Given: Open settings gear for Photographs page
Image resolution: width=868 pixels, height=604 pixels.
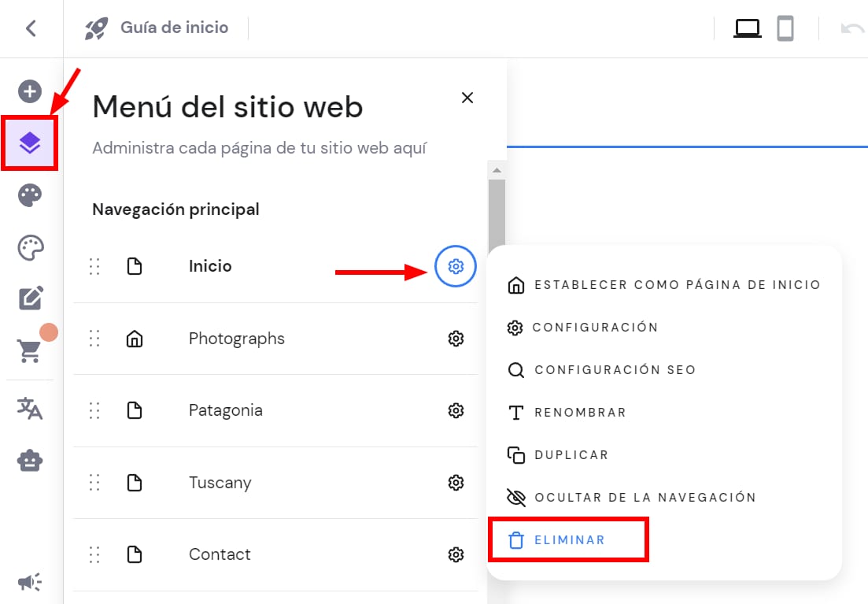Looking at the screenshot, I should tap(456, 339).
